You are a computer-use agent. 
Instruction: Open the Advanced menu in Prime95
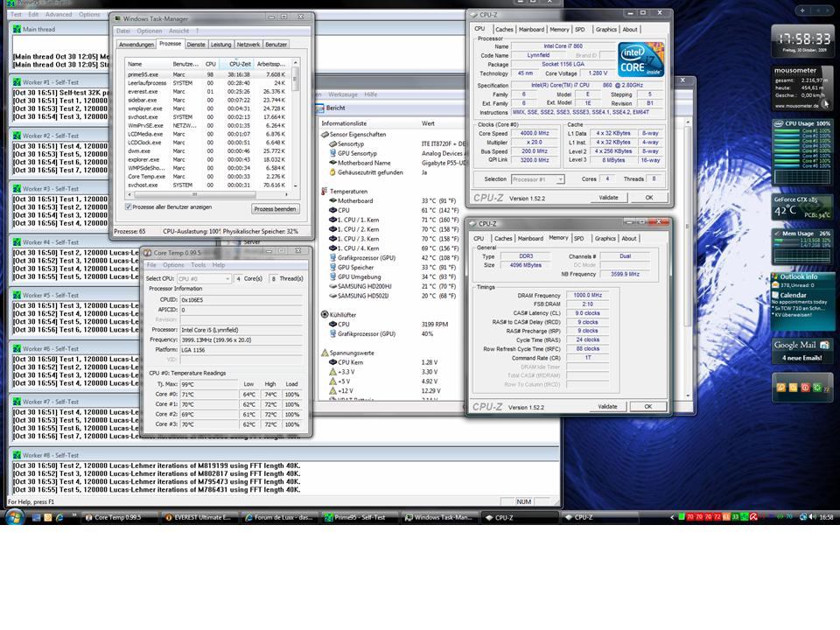[59, 15]
